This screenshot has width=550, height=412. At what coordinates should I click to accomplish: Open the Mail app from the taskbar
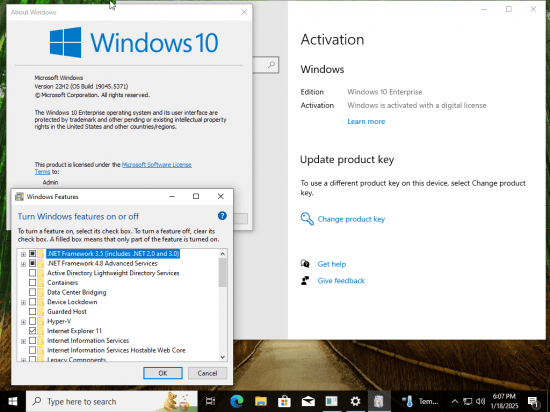(x=308, y=401)
